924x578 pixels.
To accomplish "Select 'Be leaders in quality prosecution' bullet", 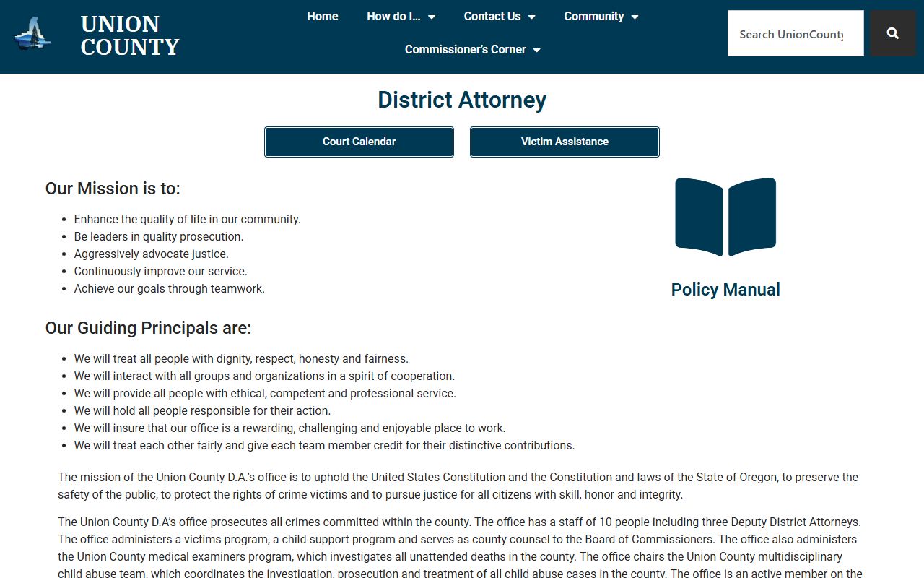I will pos(159,236).
